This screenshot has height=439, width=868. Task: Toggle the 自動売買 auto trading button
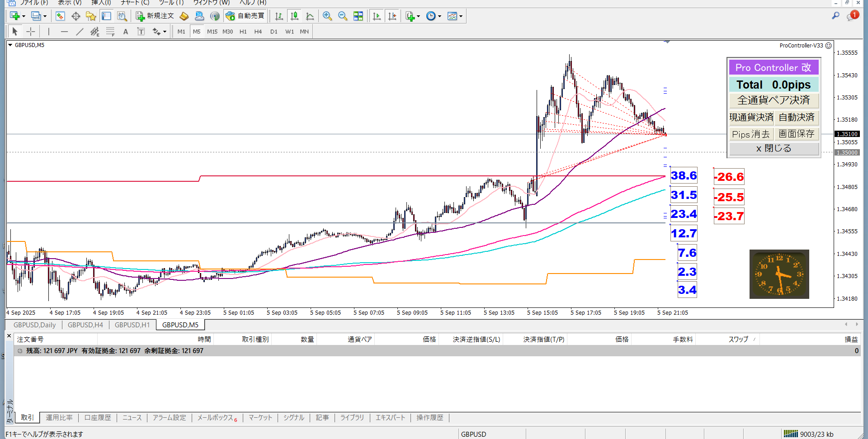[x=245, y=16]
